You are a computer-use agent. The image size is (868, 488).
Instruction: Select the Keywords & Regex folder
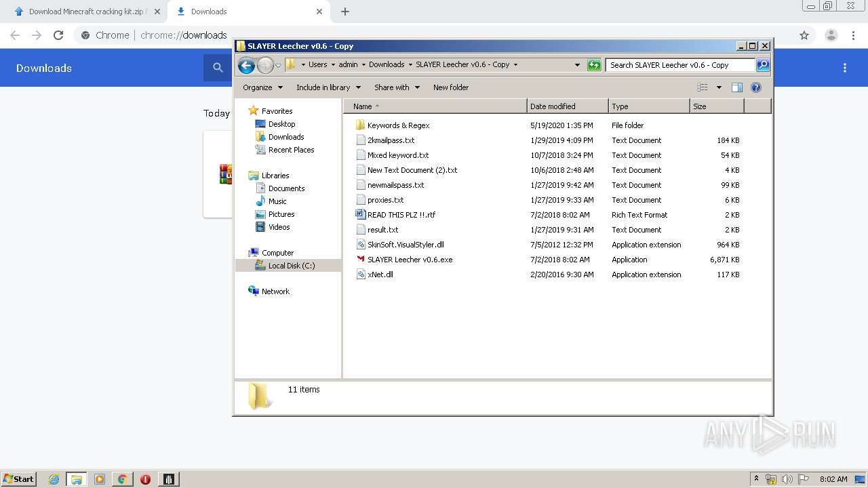pyautogui.click(x=398, y=125)
